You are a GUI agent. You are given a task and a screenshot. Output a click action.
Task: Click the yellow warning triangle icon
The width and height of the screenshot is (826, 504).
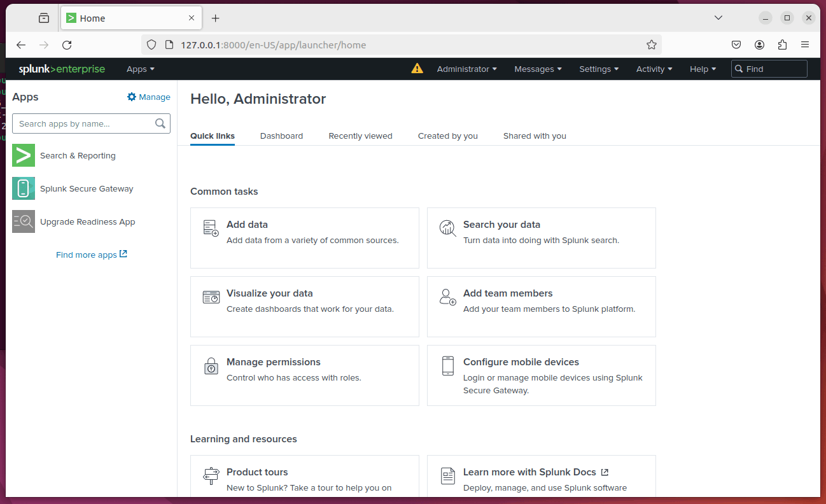tap(417, 68)
